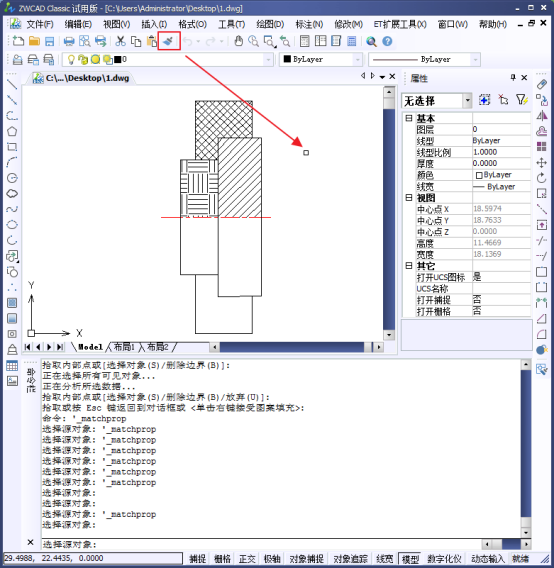Select the Line drawing tool
The image size is (554, 568).
(x=12, y=84)
